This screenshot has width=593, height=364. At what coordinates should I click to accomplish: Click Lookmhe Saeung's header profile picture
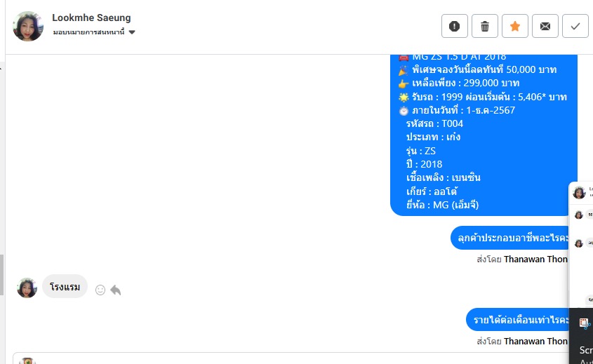click(28, 27)
